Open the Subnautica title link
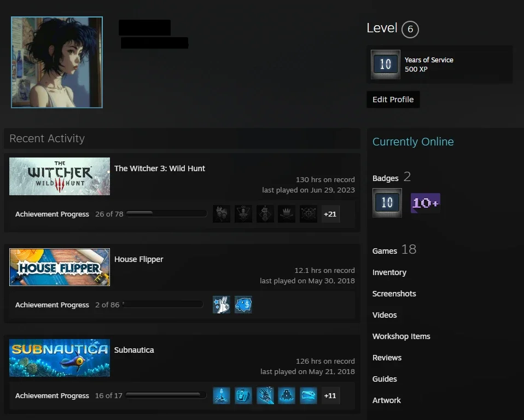524x420 pixels. (134, 350)
